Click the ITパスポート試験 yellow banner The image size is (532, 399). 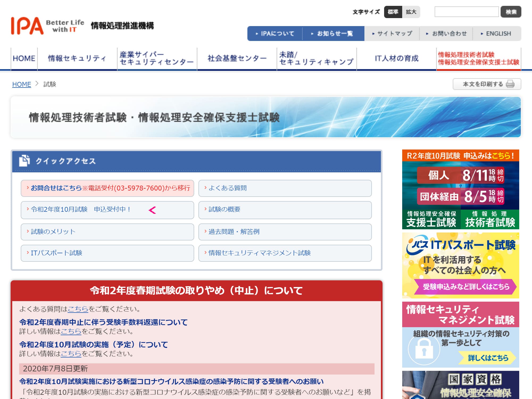(x=460, y=265)
